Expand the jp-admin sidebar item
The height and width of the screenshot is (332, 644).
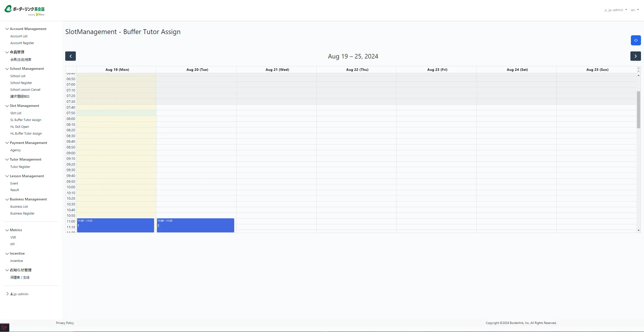pos(7,294)
